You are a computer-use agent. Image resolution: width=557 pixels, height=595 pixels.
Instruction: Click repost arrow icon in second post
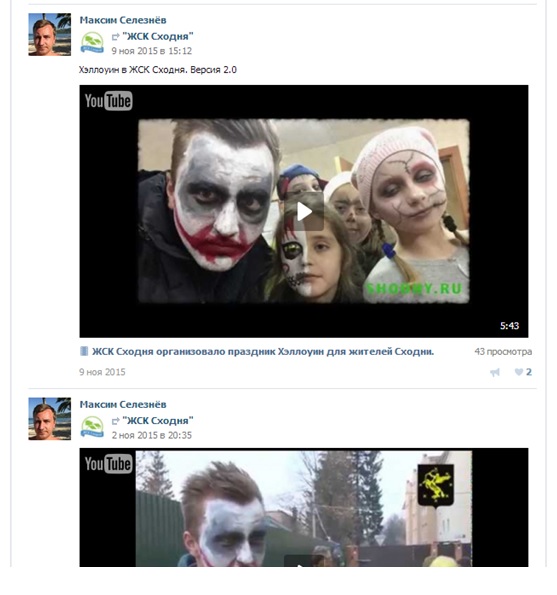pyautogui.click(x=115, y=421)
